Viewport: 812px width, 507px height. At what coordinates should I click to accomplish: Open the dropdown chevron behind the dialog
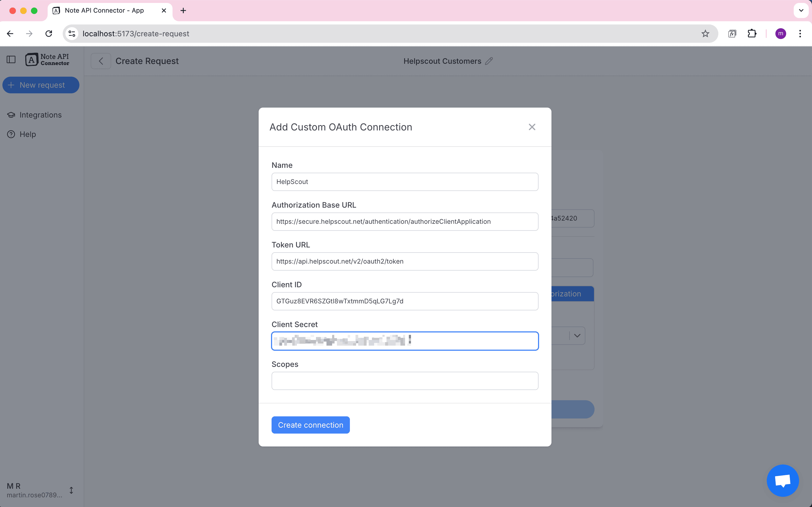pyautogui.click(x=577, y=336)
